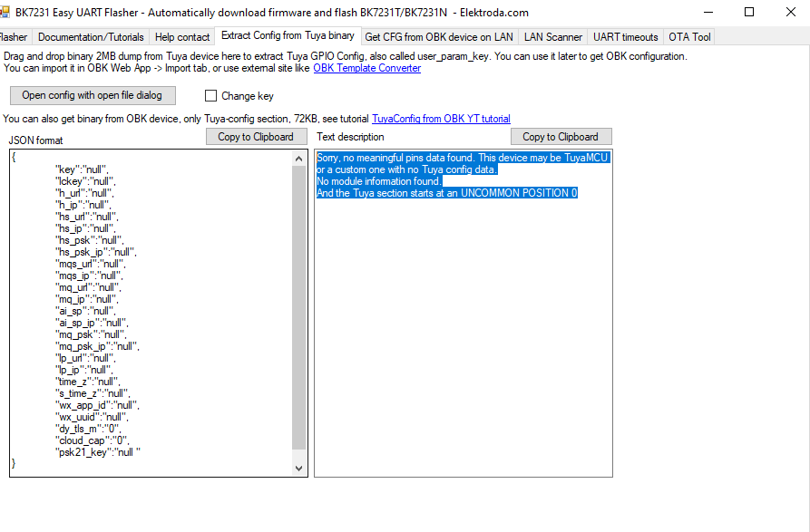This screenshot has height=532, width=810.
Task: Click "No module information found." text
Action: pos(379,181)
